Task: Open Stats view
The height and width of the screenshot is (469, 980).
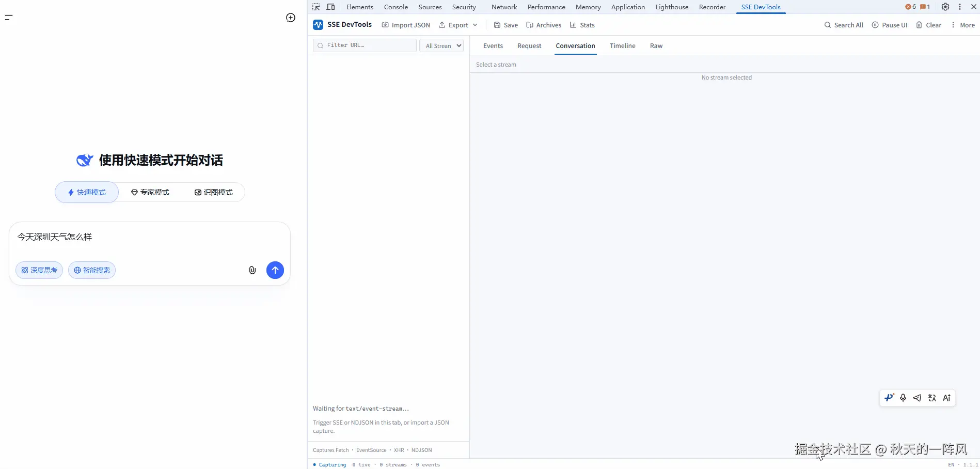Action: [582, 25]
